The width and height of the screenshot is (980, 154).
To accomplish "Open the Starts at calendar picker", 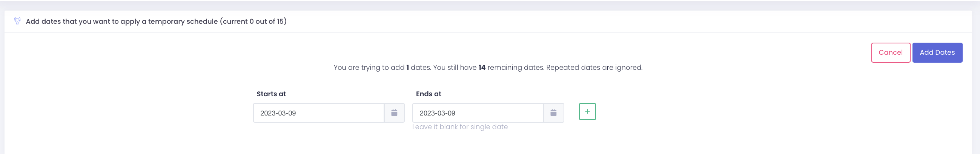I will click(394, 113).
